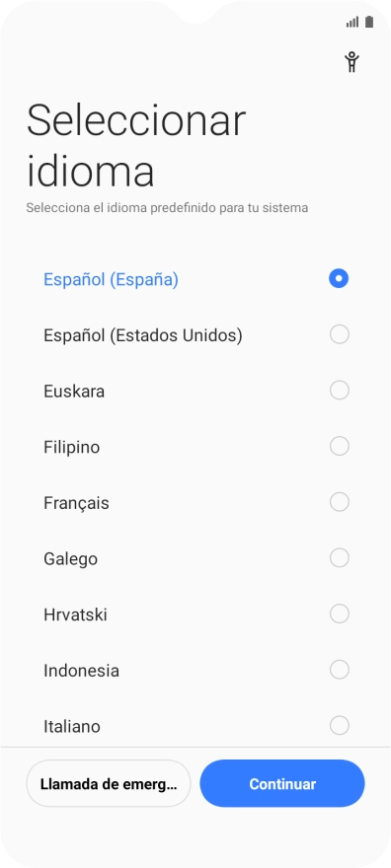Pick the Italiano radio button
The width and height of the screenshot is (391, 868).
pos(339,726)
